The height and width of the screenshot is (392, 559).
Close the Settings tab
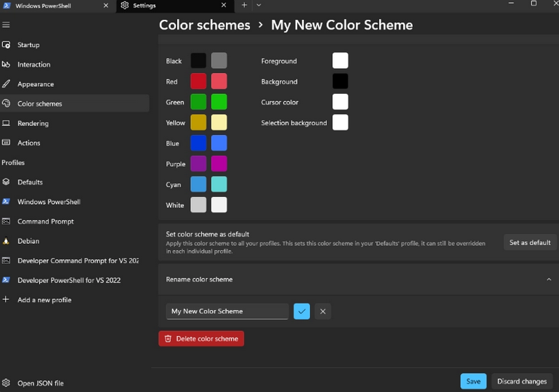coord(223,6)
